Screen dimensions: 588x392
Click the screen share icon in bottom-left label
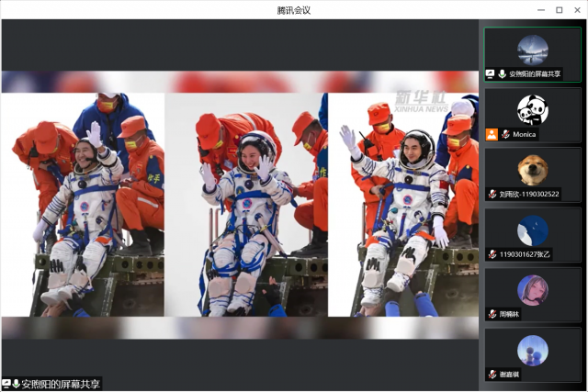point(6,384)
